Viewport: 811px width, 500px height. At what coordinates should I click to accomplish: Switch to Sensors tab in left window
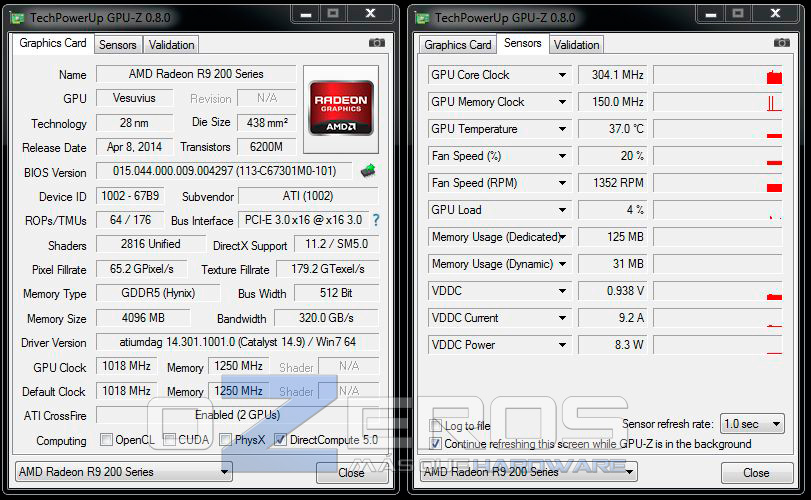[x=117, y=45]
